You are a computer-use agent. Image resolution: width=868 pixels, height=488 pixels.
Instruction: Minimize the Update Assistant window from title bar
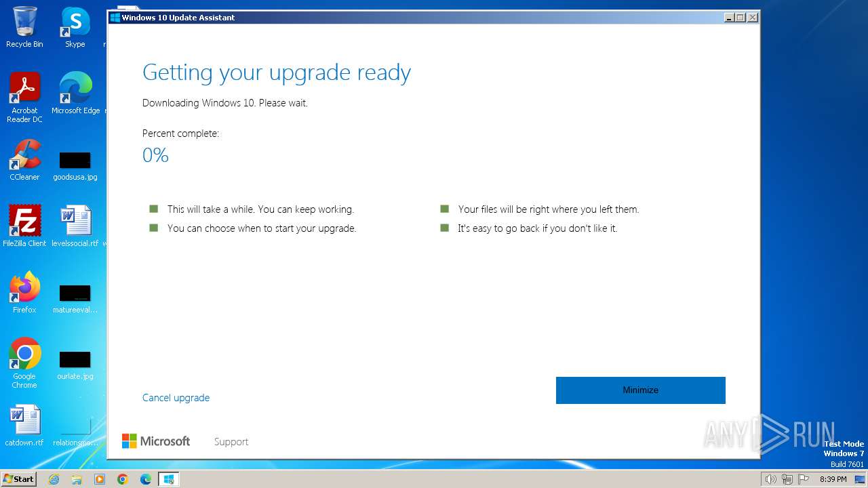pyautogui.click(x=729, y=18)
